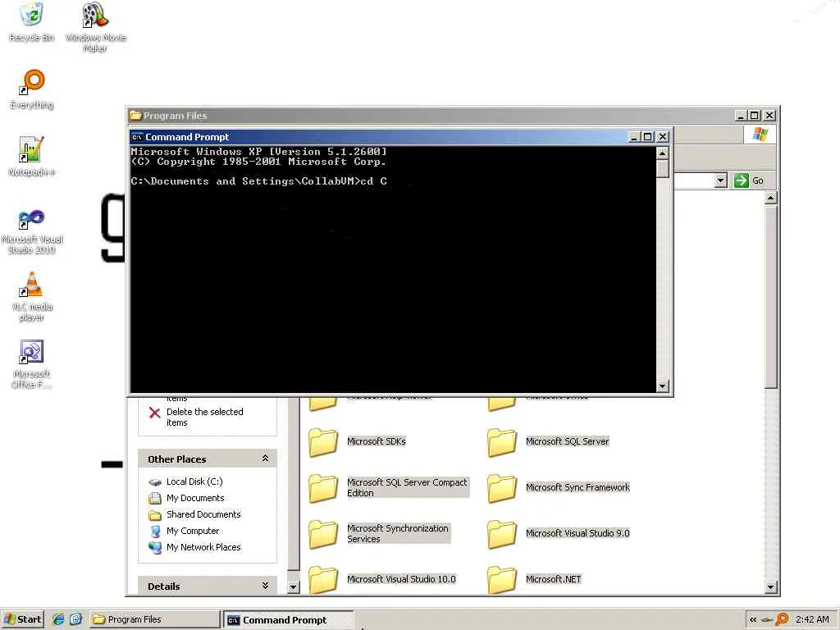This screenshot has width=840, height=630.
Task: Select Microsoft Visual Studio 2010 desktop icon
Action: click(x=32, y=232)
